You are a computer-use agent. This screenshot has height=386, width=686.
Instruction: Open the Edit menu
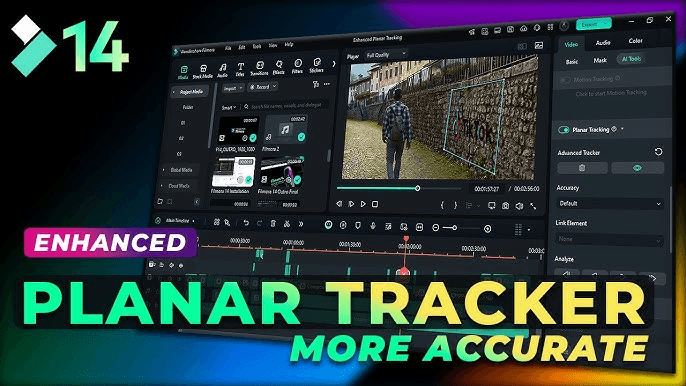click(242, 47)
